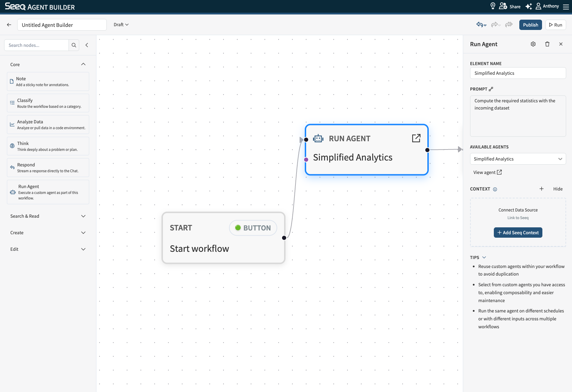The height and width of the screenshot is (392, 572).
Task: Click the Button trigger badge on Start node
Action: point(253,228)
